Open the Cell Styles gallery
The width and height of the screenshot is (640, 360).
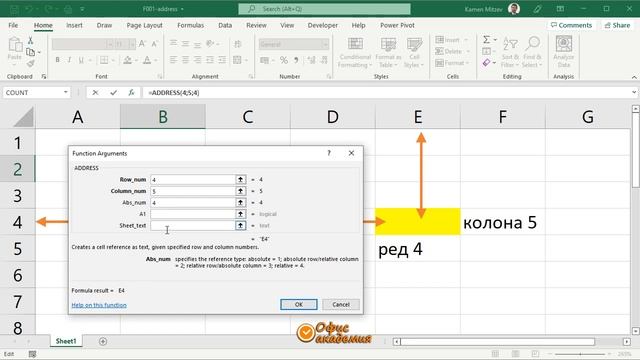[x=414, y=53]
